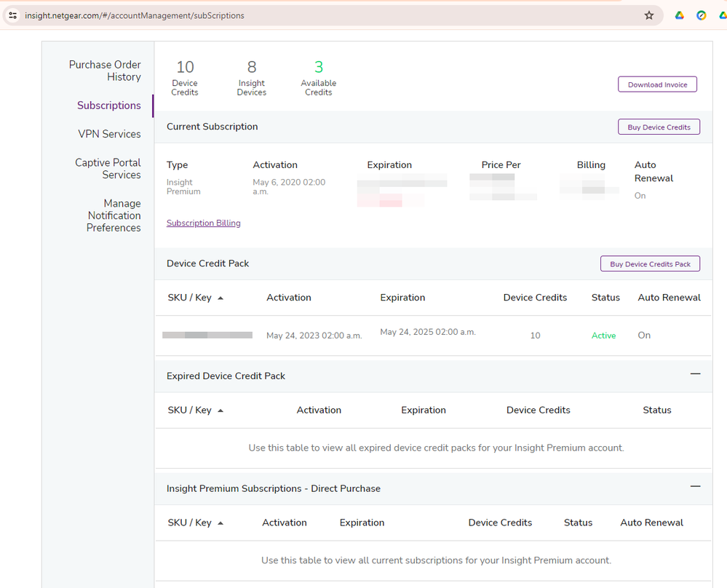Click Buy Device Credits Pack button
The width and height of the screenshot is (727, 588).
click(x=650, y=263)
